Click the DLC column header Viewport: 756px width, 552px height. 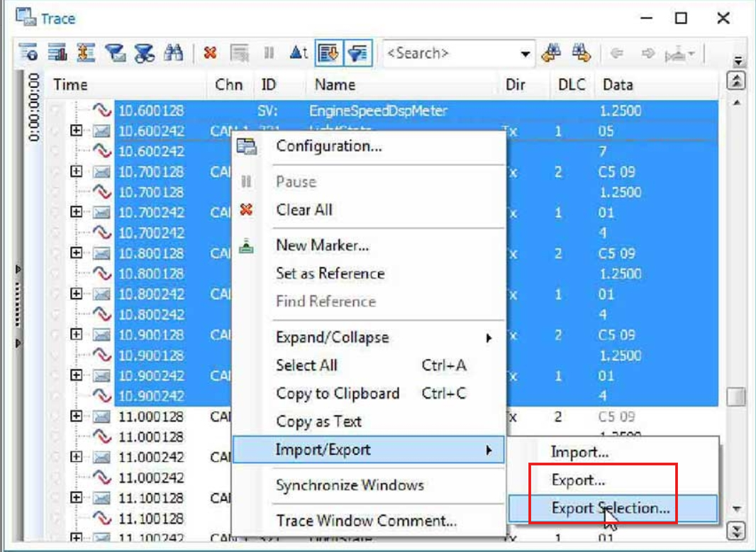tap(572, 85)
